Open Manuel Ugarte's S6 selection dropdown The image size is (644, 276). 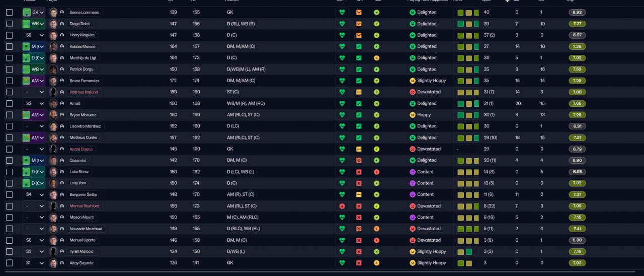pyautogui.click(x=34, y=240)
